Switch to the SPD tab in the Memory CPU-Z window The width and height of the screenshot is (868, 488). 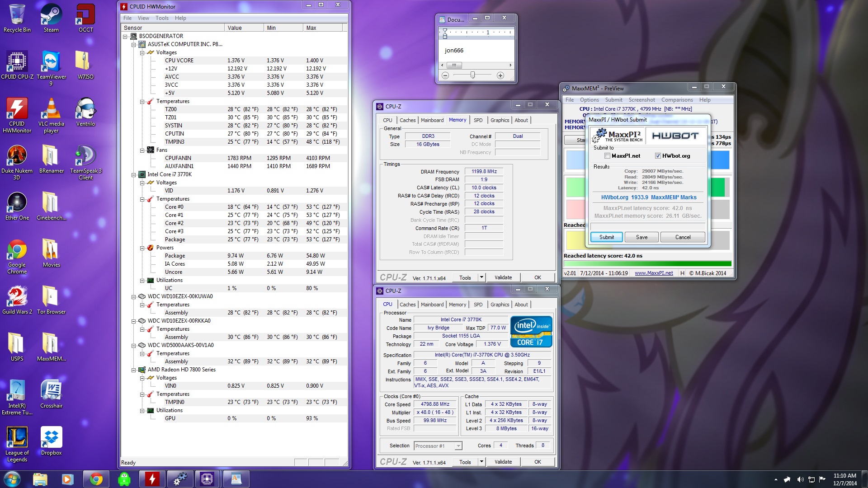click(478, 120)
